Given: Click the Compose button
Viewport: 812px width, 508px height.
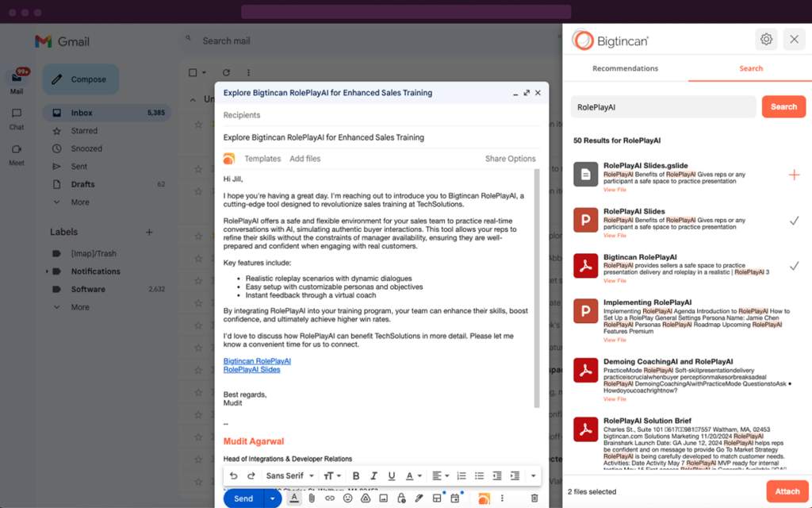Looking at the screenshot, I should [81, 79].
